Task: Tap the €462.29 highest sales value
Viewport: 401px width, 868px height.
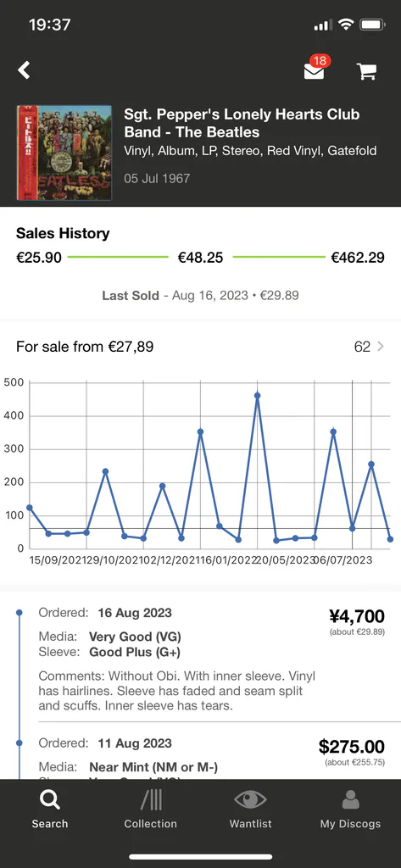Action: coord(358,258)
